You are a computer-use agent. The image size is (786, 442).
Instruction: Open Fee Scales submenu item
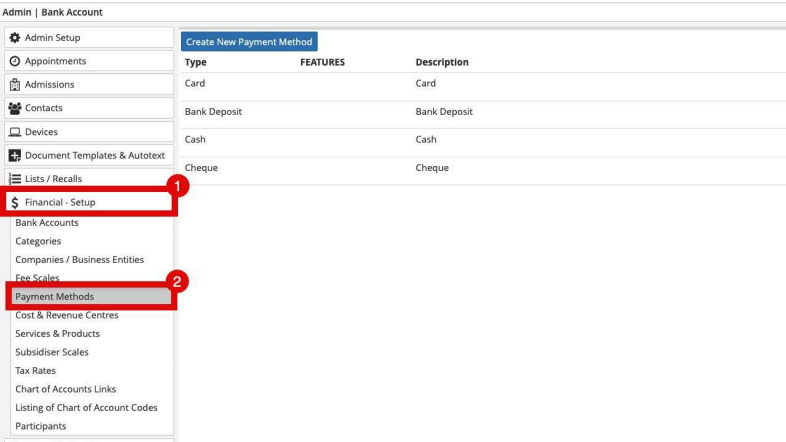click(x=37, y=278)
